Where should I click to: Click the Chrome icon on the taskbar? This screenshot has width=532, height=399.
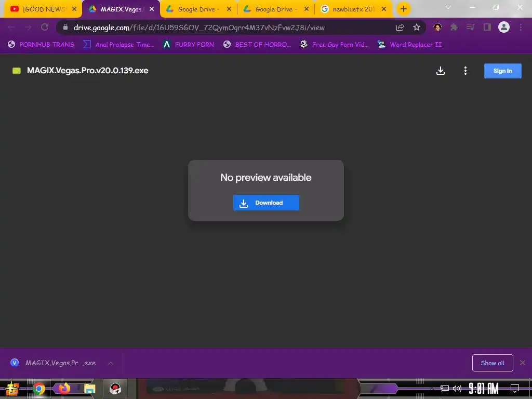(x=38, y=389)
